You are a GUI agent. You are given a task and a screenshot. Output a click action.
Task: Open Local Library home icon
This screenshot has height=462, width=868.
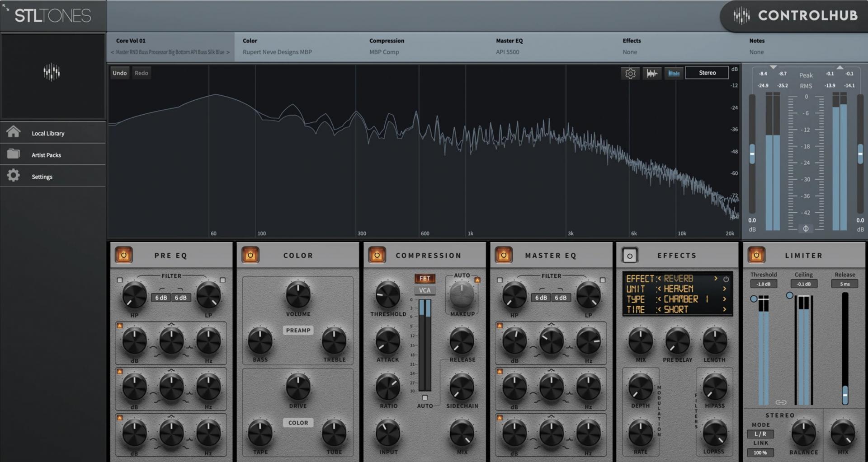point(14,132)
